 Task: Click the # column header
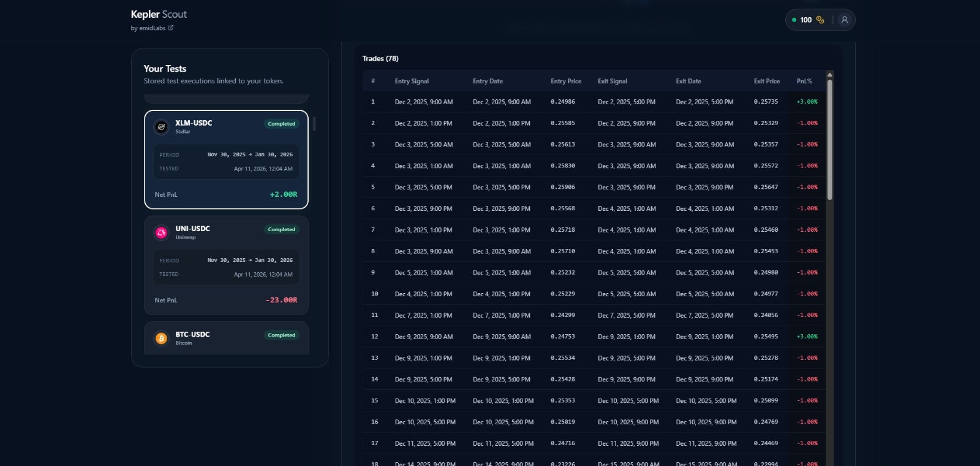click(373, 81)
